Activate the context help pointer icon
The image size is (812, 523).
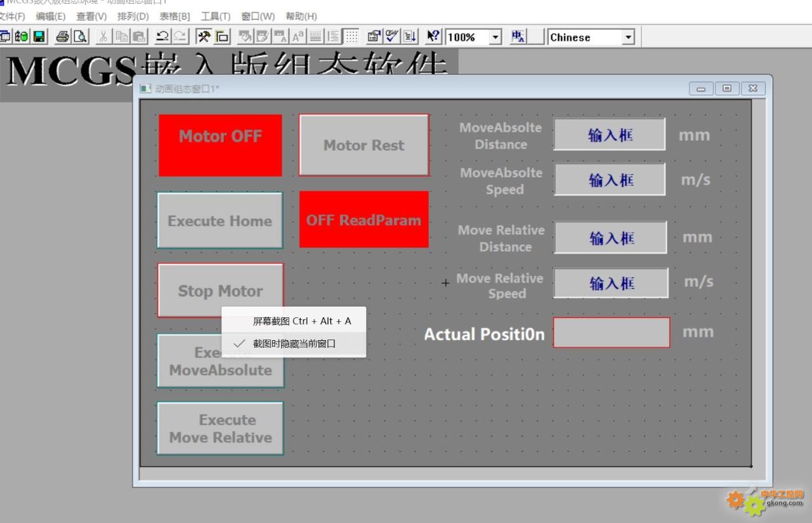click(x=434, y=37)
